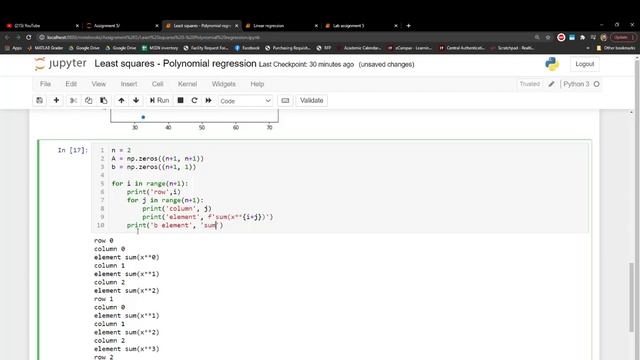
Task: Open the Widgets menu
Action: (224, 84)
